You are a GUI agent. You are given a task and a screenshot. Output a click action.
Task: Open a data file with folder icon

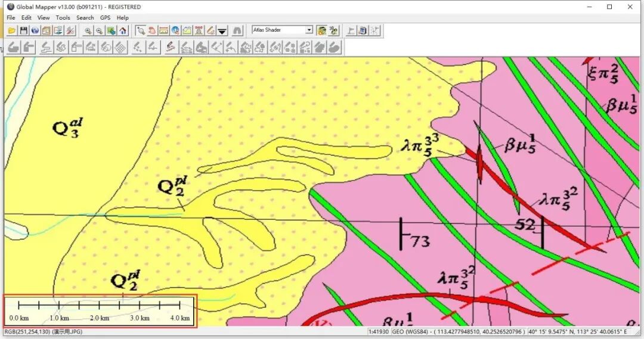pos(12,30)
